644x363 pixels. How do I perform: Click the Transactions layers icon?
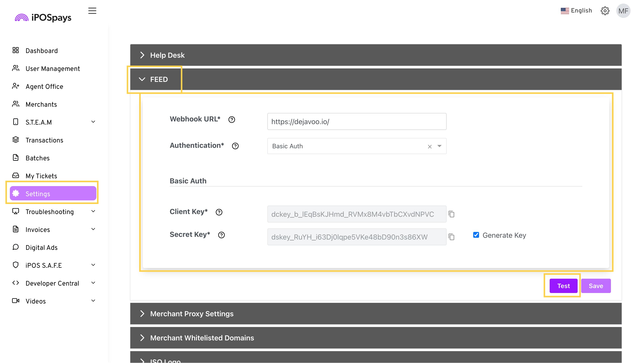[x=15, y=140]
